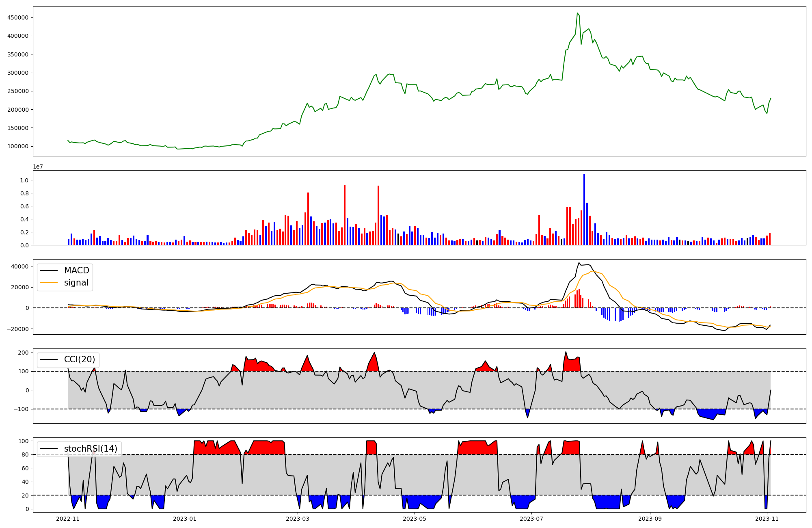
Task: Click the −100 tick on CCI axis
Action: [x=20, y=409]
